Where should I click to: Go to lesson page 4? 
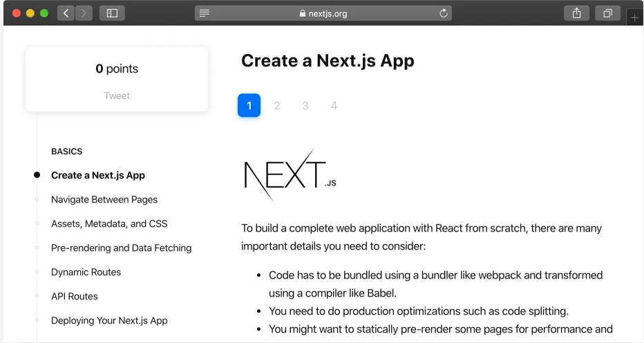[334, 106]
